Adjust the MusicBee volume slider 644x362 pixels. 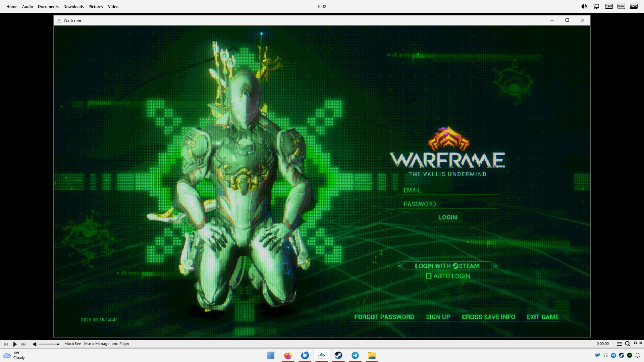(49, 344)
